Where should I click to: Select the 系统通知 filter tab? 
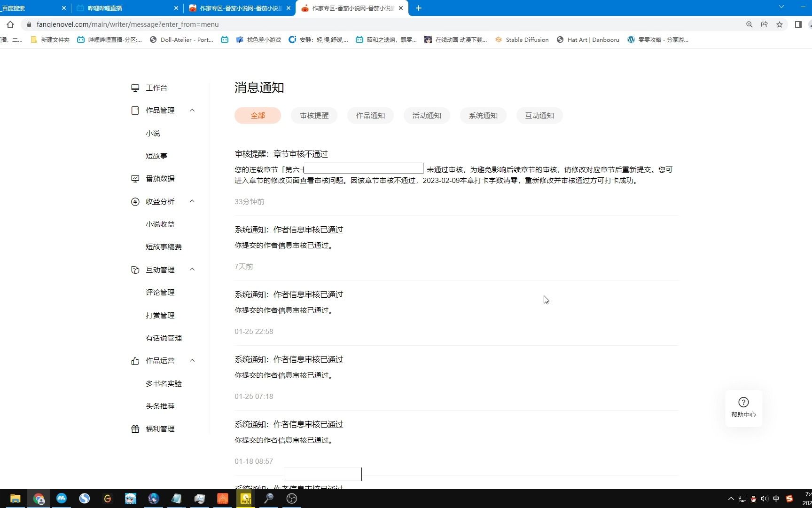[x=483, y=116]
